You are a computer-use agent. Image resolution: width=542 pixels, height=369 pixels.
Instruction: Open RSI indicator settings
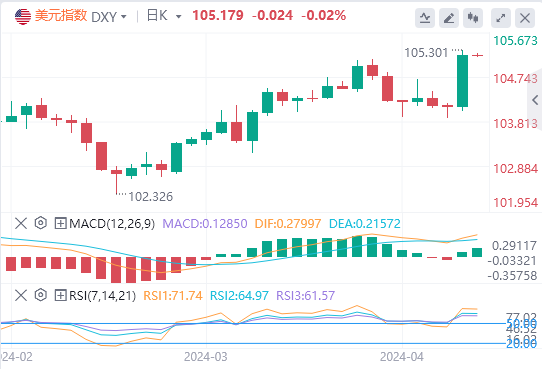pyautogui.click(x=40, y=295)
